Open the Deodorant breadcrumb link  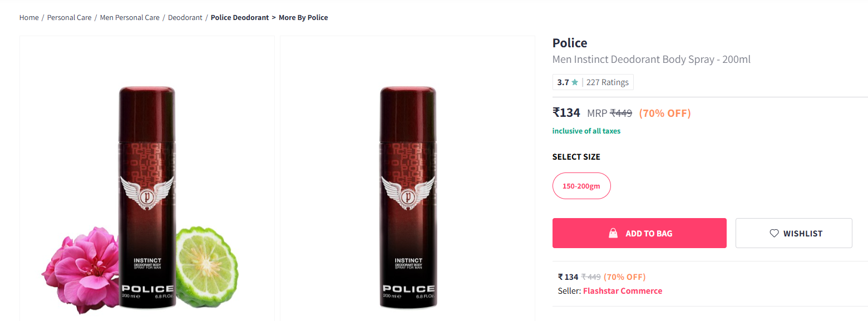[x=185, y=18]
